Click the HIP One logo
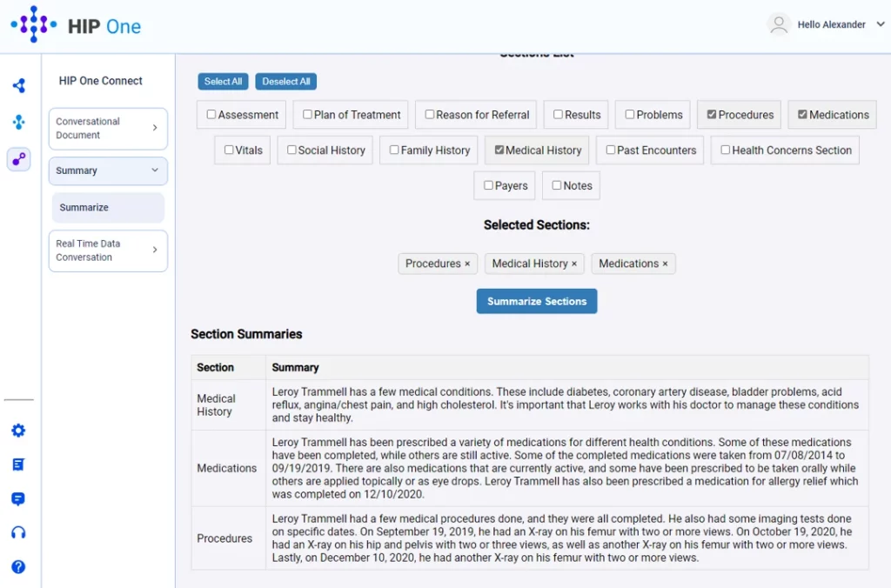 click(x=76, y=25)
